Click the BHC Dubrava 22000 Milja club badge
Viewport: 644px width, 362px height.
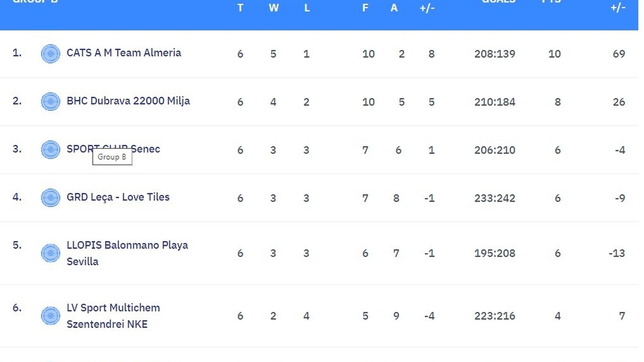51,102
